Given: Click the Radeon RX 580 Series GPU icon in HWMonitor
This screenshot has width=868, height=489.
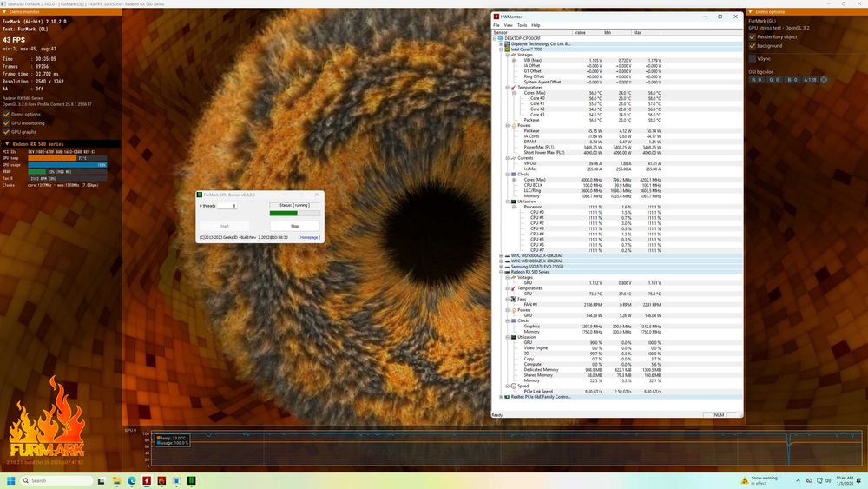Looking at the screenshot, I should tap(507, 272).
